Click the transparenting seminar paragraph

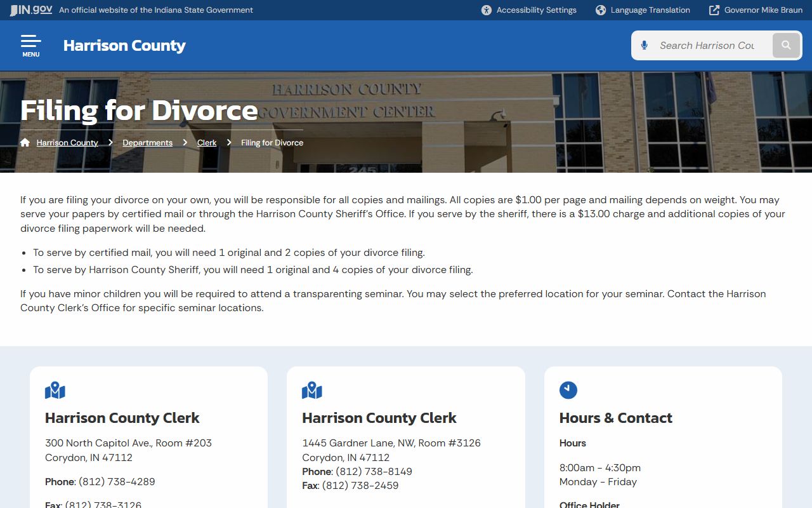(x=393, y=301)
